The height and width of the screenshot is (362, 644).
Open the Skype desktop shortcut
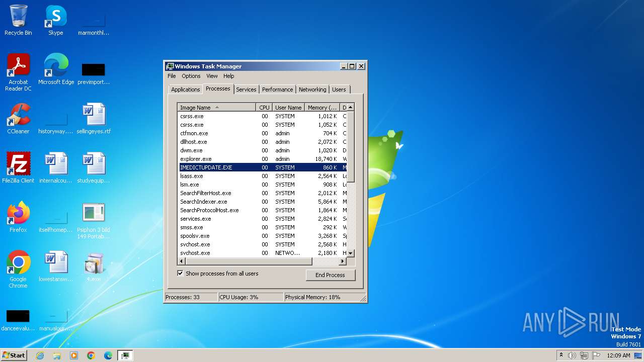coord(55,20)
